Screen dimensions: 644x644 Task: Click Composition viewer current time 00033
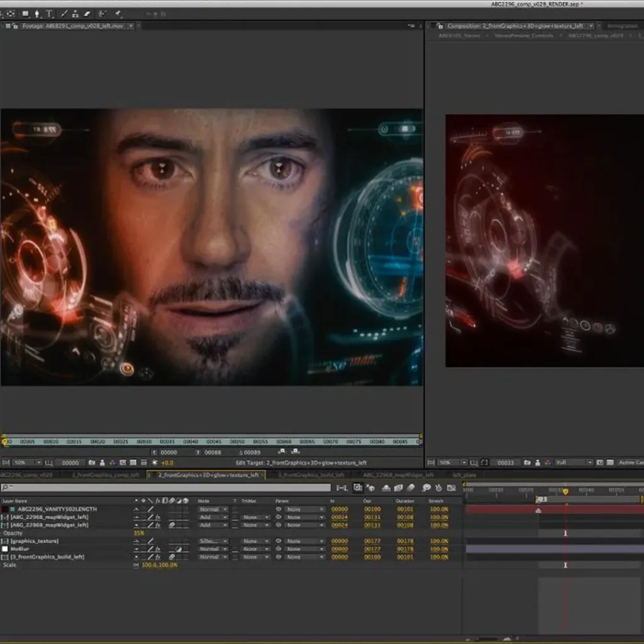click(506, 463)
